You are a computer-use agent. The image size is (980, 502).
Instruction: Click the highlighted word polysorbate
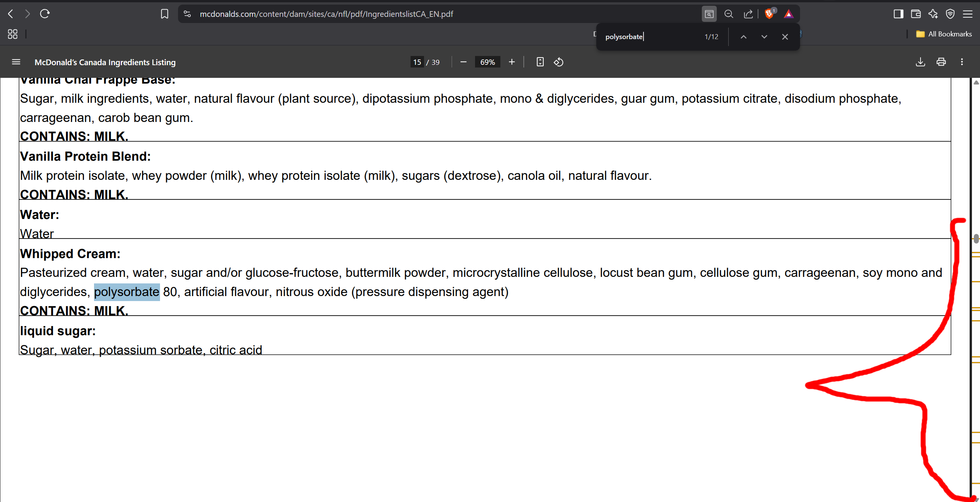[127, 292]
